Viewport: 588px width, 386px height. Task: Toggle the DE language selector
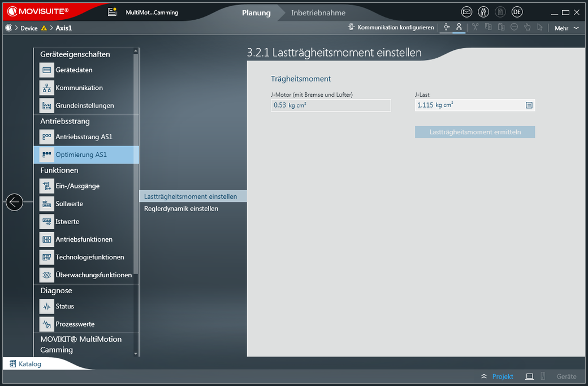517,12
